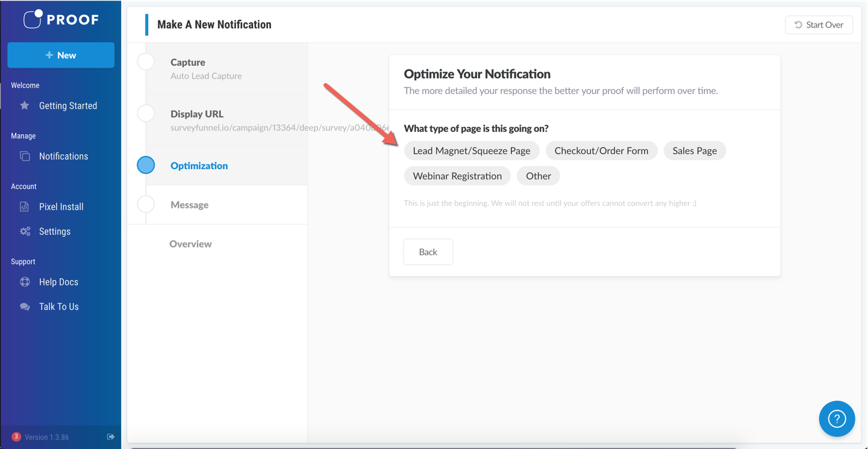The width and height of the screenshot is (868, 449).
Task: Go to the Overview step
Action: 190,244
